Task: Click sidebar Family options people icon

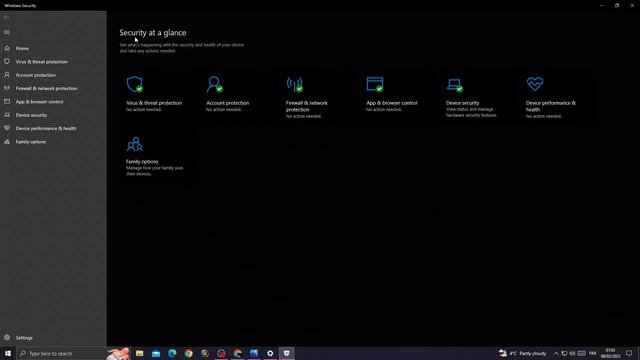Action: (7, 142)
